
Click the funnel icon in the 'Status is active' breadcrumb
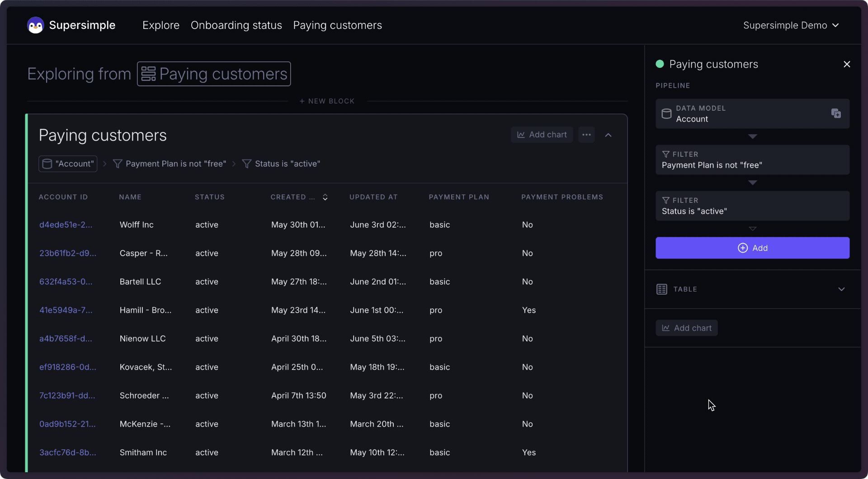(x=247, y=164)
